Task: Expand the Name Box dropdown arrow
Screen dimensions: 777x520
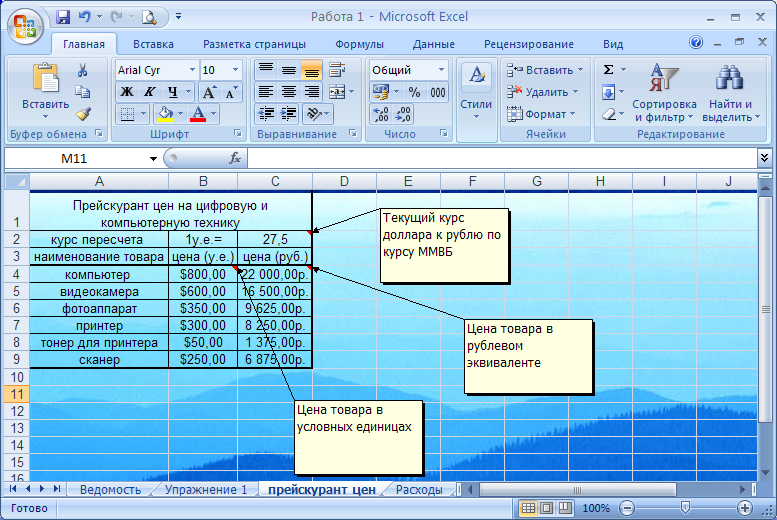Action: click(153, 159)
